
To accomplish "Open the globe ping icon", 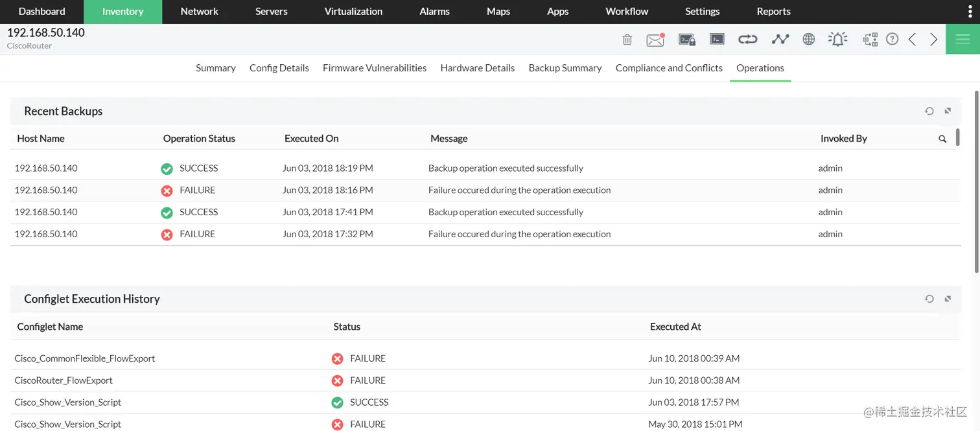I will [808, 39].
